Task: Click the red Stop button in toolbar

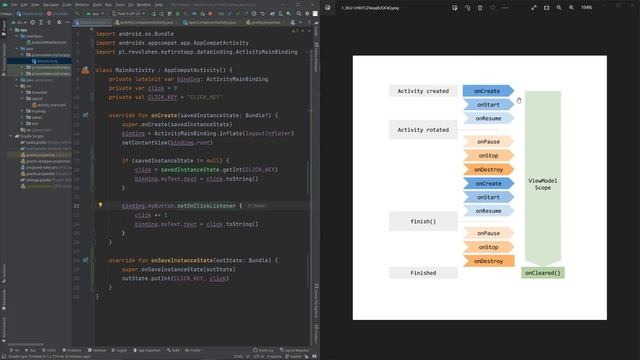Action: click(x=210, y=13)
